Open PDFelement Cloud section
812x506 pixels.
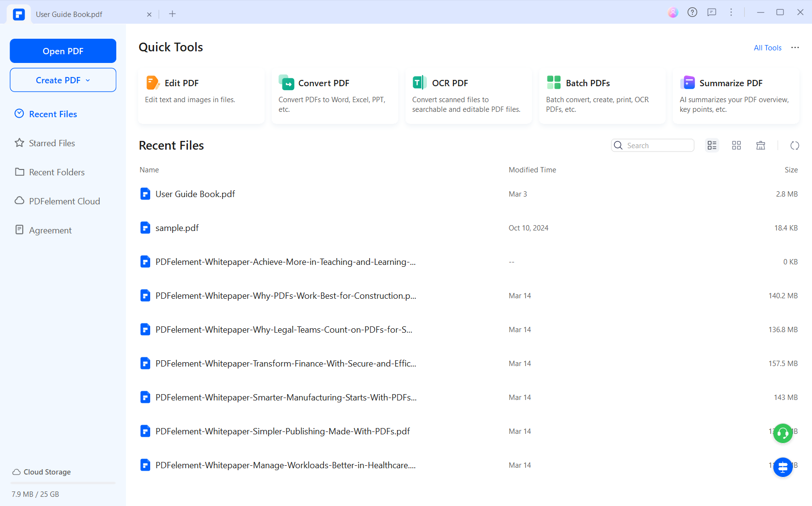pyautogui.click(x=64, y=201)
